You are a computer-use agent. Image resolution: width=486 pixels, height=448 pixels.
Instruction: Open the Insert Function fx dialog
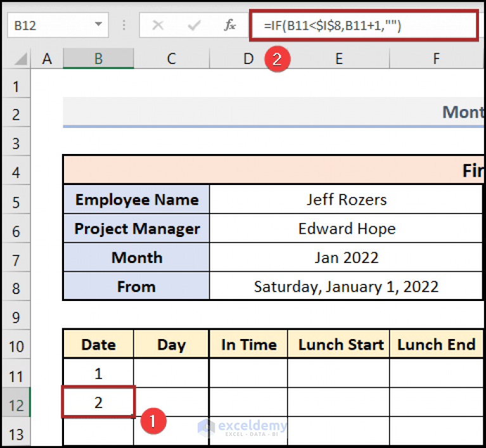229,25
